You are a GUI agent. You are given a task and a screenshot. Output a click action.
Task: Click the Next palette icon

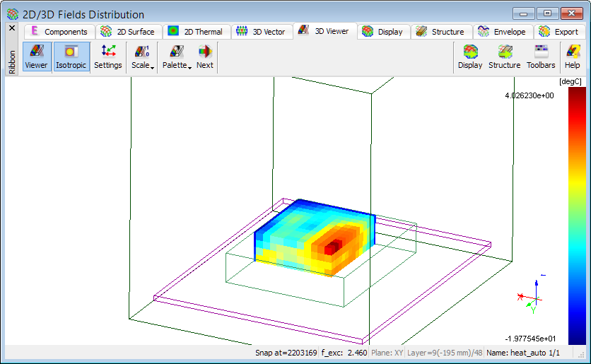(x=204, y=57)
